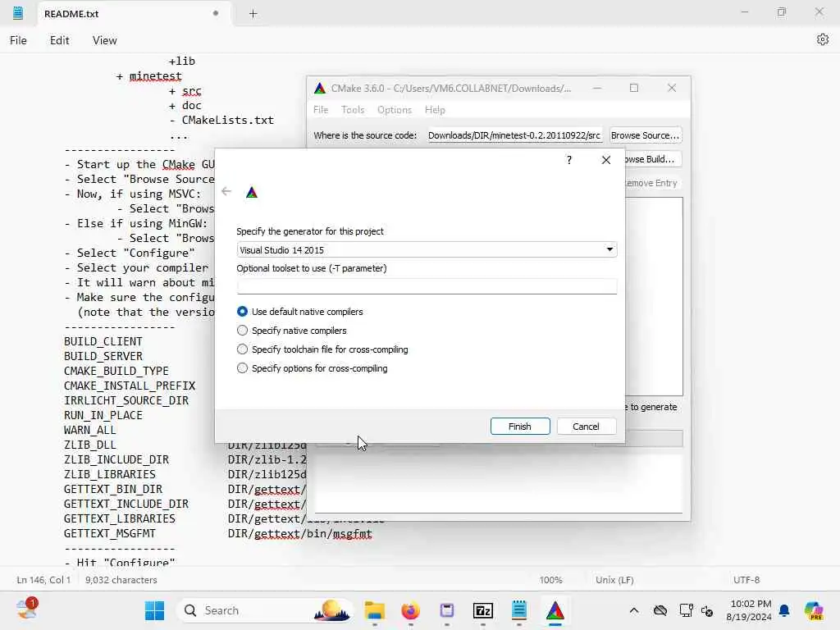Add a new Notepad tab
The width and height of the screenshot is (840, 630).
coord(253,14)
